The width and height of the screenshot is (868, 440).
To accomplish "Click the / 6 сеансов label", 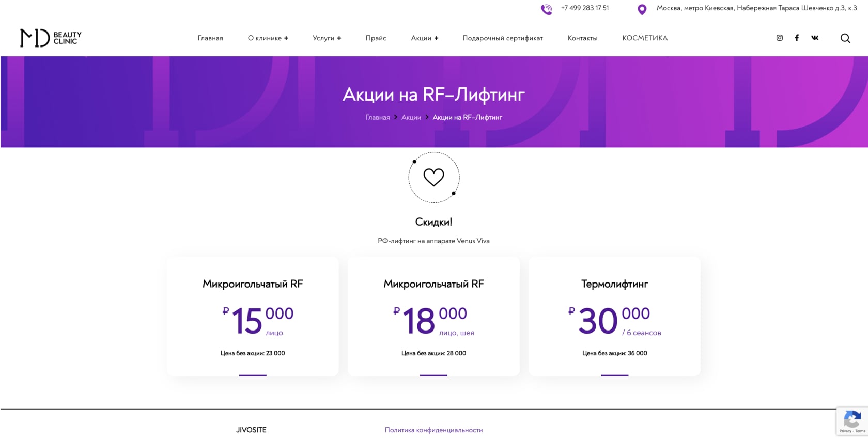I will click(x=642, y=333).
